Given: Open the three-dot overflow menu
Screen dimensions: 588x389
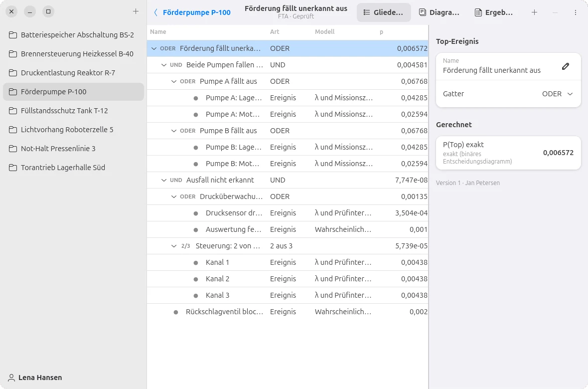Looking at the screenshot, I should click(575, 12).
